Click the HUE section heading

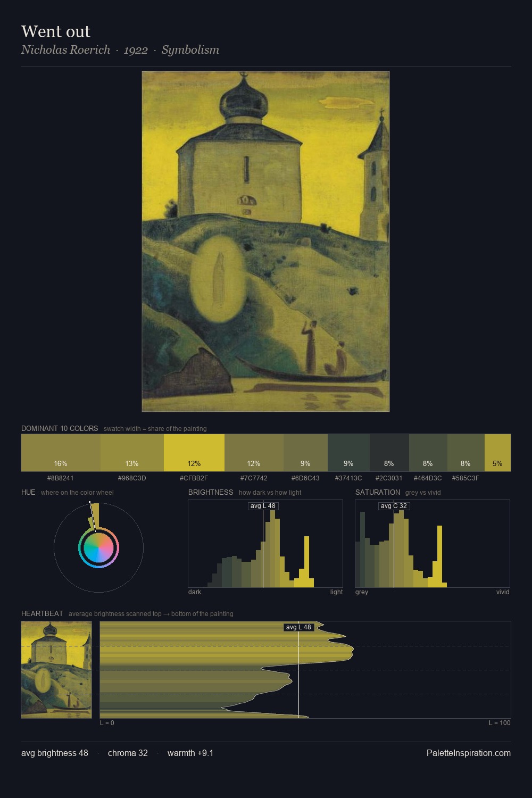(x=28, y=492)
